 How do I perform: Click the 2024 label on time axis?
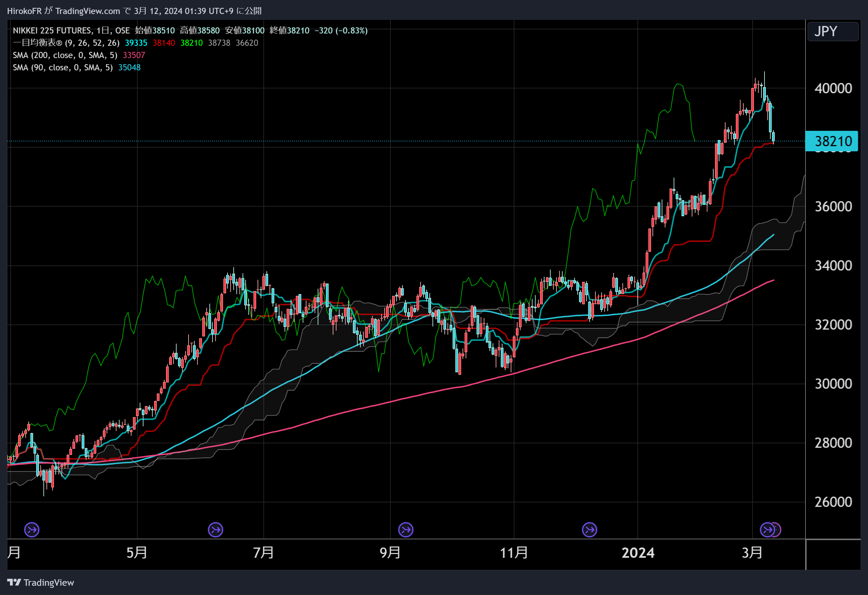(x=637, y=552)
